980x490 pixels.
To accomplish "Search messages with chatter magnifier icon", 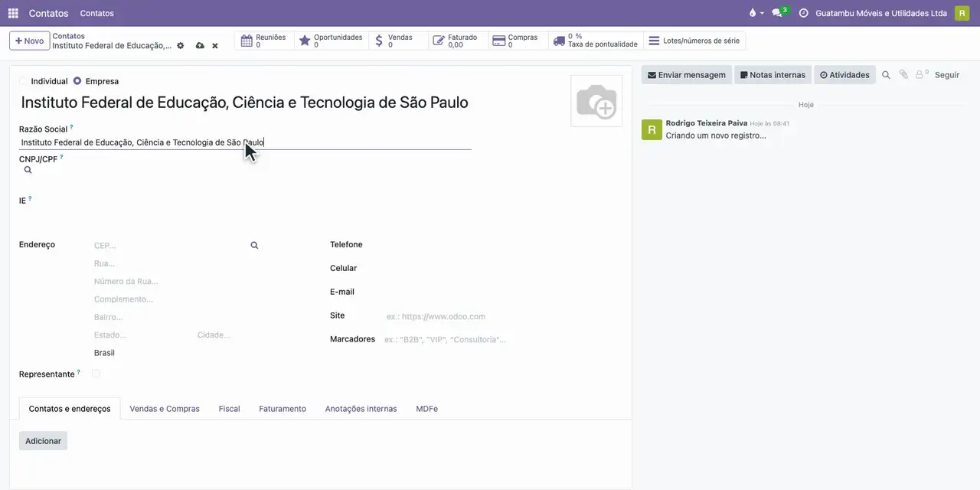I will [x=886, y=75].
